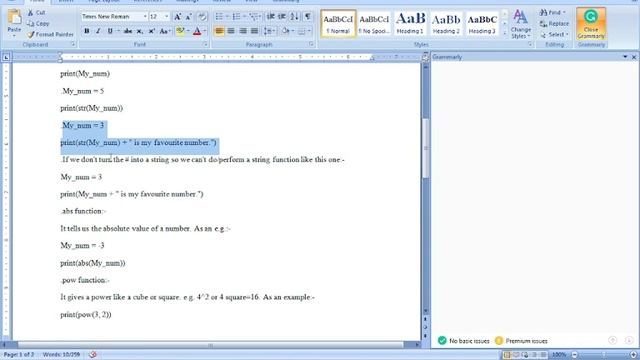The image size is (640, 360).
Task: Open the Change Case dropdown
Action: (165, 31)
